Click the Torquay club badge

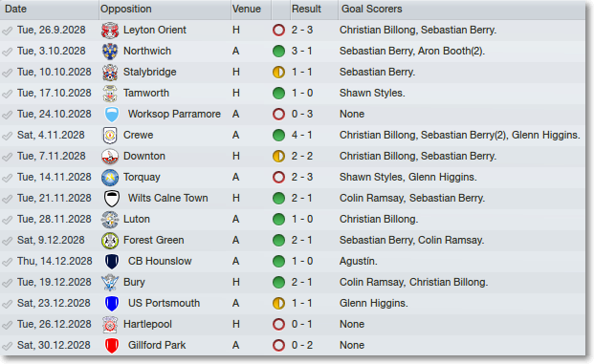point(110,178)
